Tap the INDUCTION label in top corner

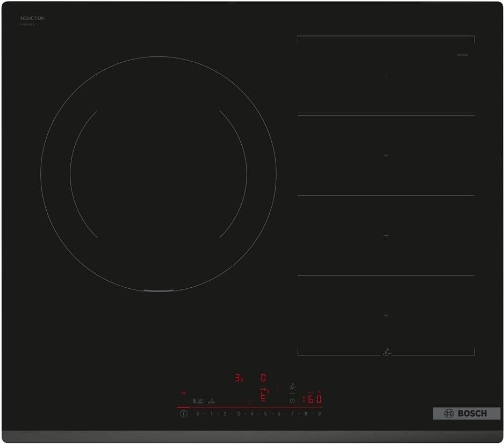tap(32, 18)
